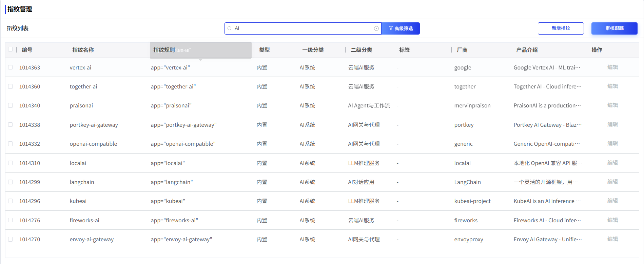Click the 类型 column header
Viewport: 644px width, 264px height.
265,50
